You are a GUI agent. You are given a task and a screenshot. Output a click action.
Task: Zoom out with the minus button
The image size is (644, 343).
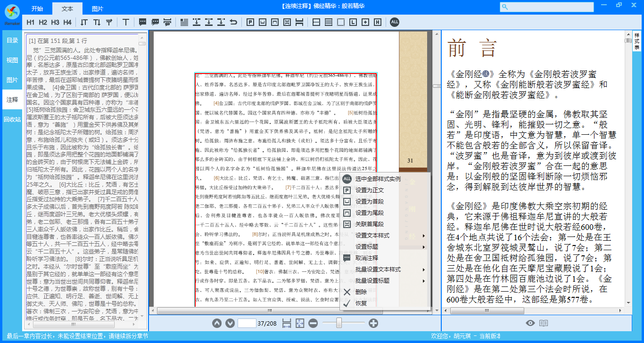tap(313, 323)
